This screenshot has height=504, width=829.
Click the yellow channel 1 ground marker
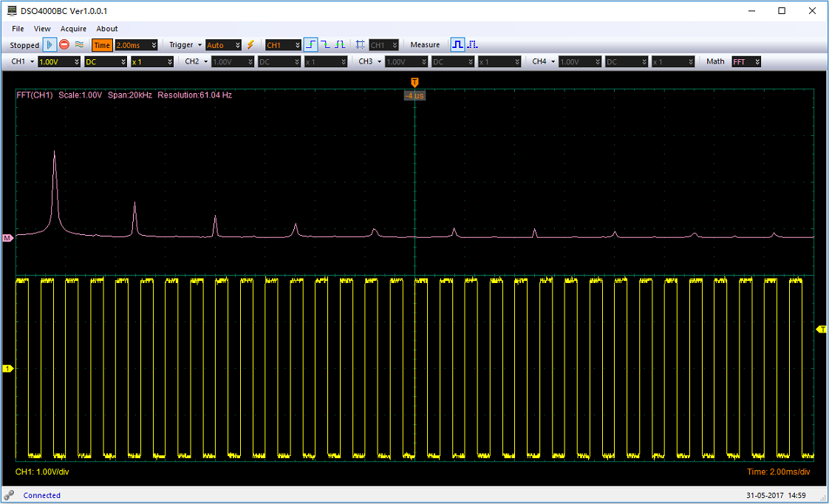click(x=8, y=369)
